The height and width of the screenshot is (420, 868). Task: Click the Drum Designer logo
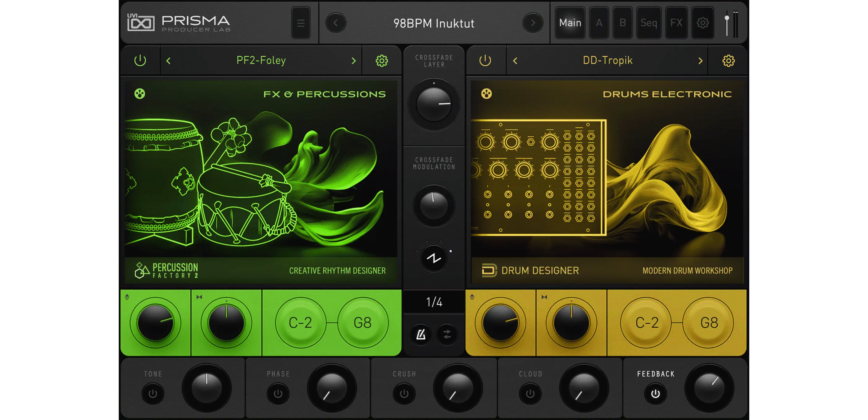pos(530,270)
